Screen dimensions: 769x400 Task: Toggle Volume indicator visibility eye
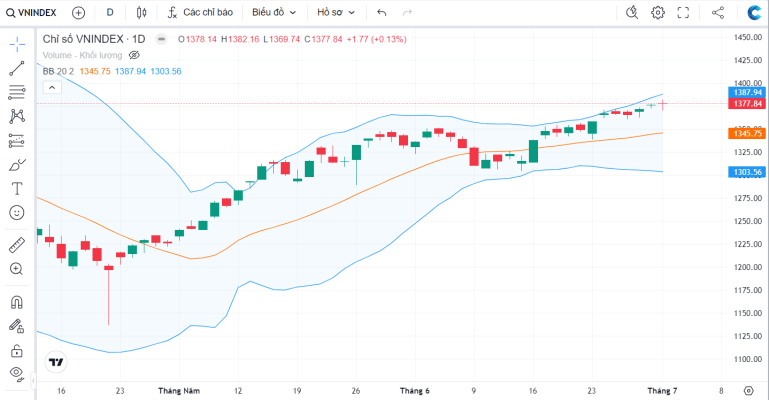pyautogui.click(x=134, y=55)
